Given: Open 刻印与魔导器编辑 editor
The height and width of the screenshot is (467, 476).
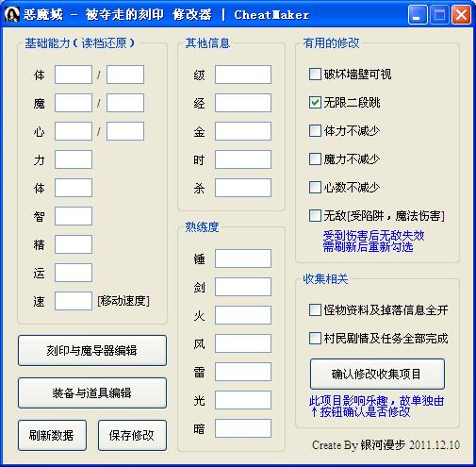Looking at the screenshot, I should pos(92,350).
